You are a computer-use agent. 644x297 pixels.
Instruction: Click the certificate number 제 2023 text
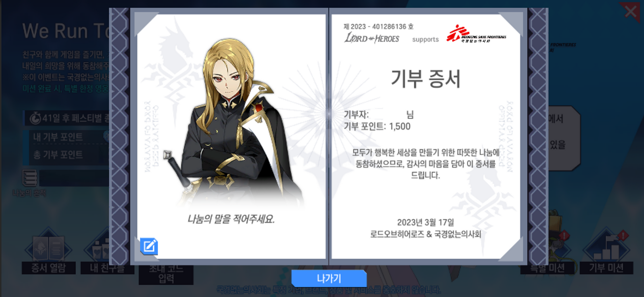tap(378, 26)
